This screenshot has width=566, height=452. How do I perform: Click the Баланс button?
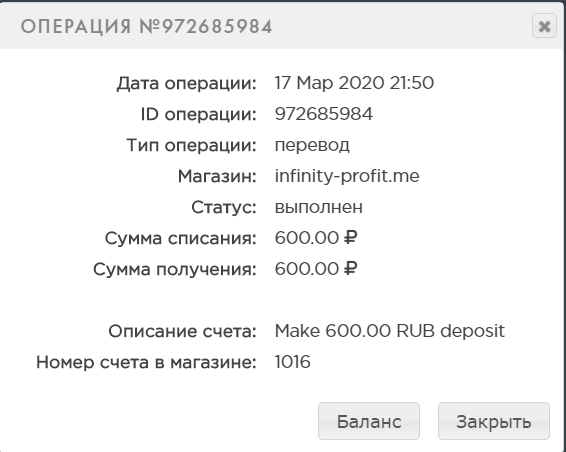369,421
